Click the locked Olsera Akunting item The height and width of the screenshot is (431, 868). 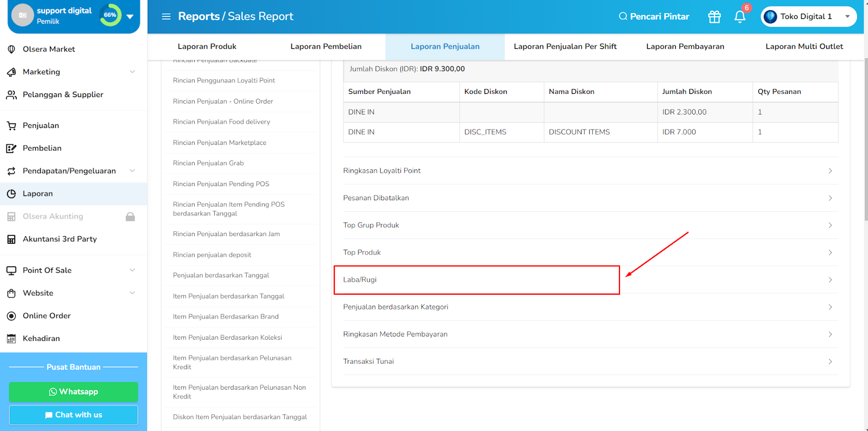(x=73, y=217)
